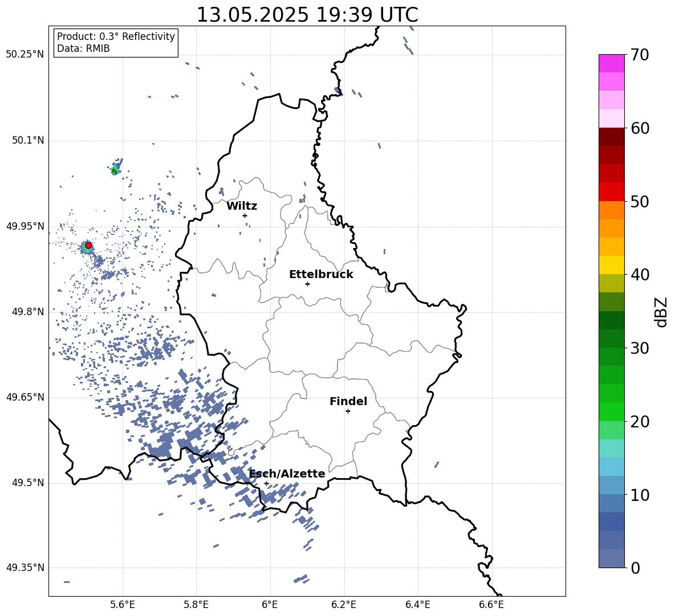Click the 10 tick label on colorbar
675x616 pixels.
point(640,495)
